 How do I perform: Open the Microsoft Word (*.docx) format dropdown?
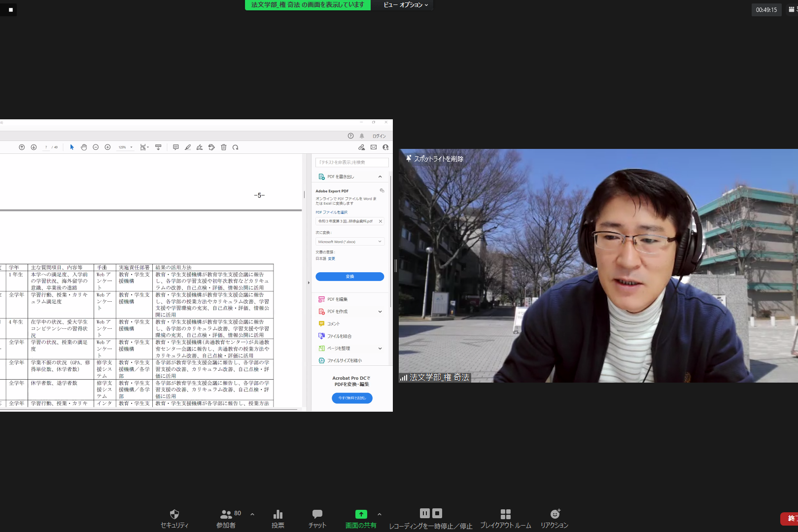click(350, 242)
